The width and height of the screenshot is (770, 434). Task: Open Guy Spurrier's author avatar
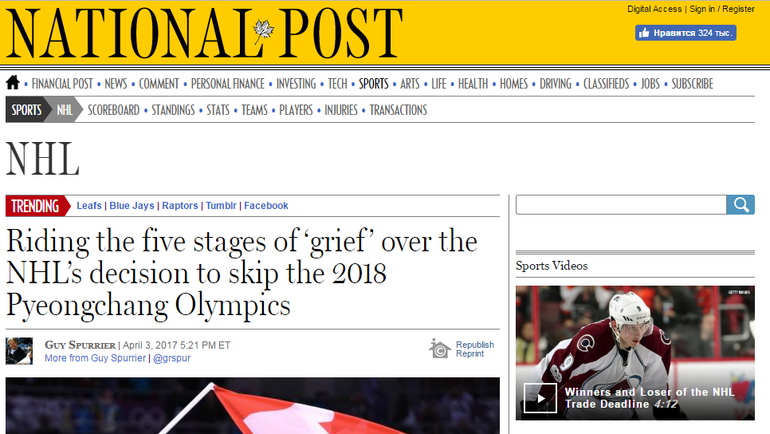pos(19,351)
